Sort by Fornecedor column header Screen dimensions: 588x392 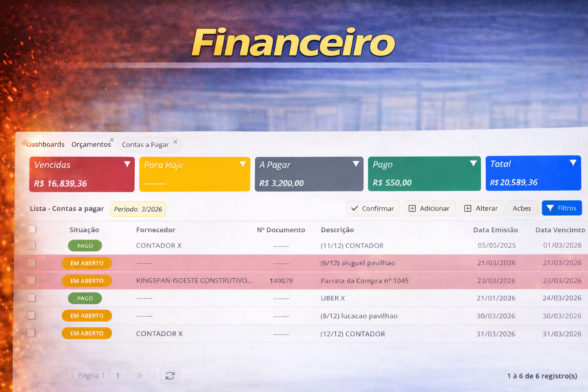pos(156,230)
